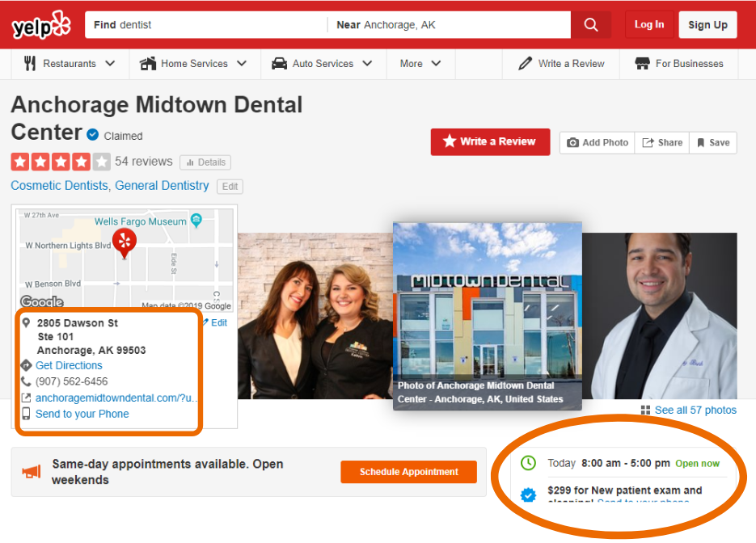The height and width of the screenshot is (543, 756).
Task: Click the Sign Up button
Action: point(707,24)
